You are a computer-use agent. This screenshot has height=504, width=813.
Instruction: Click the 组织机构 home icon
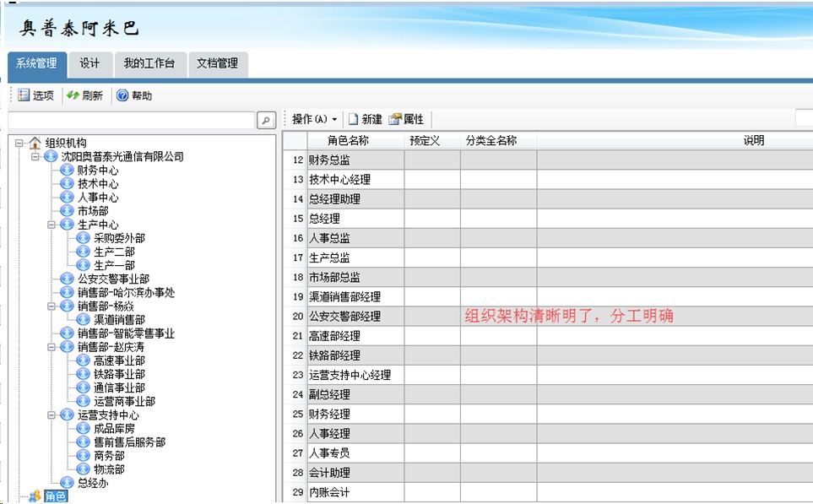pyautogui.click(x=35, y=144)
